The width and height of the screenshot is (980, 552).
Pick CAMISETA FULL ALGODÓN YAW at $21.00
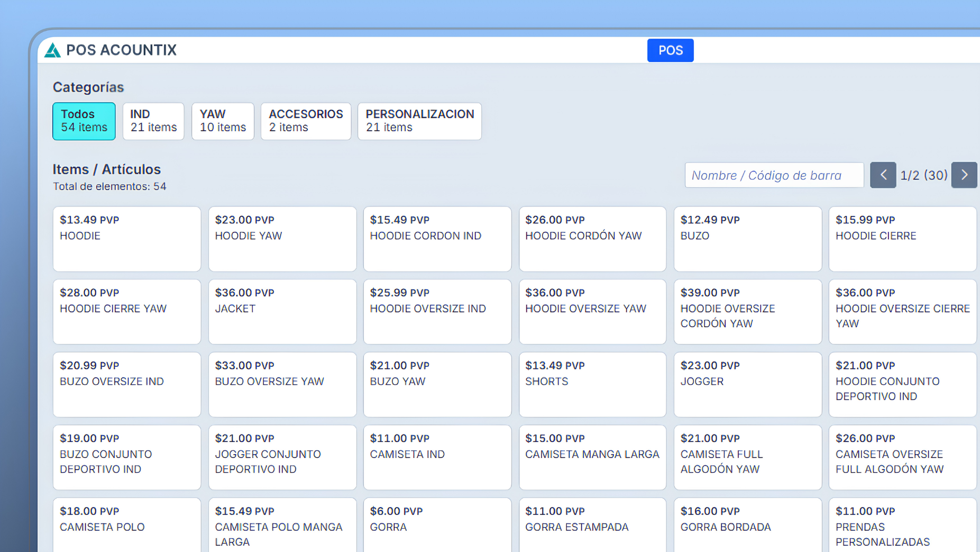748,457
